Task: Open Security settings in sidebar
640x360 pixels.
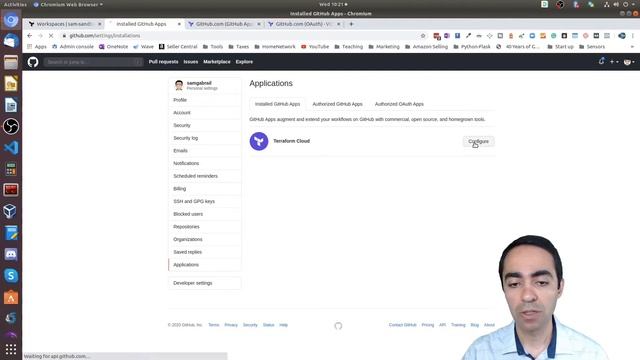Action: click(x=204, y=125)
